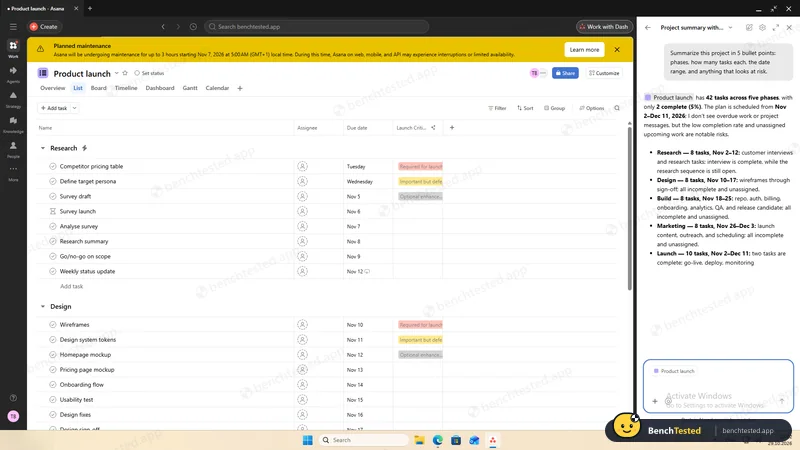Viewport: 800px width, 450px height.
Task: Mark Design system tokens complete
Action: click(53, 339)
